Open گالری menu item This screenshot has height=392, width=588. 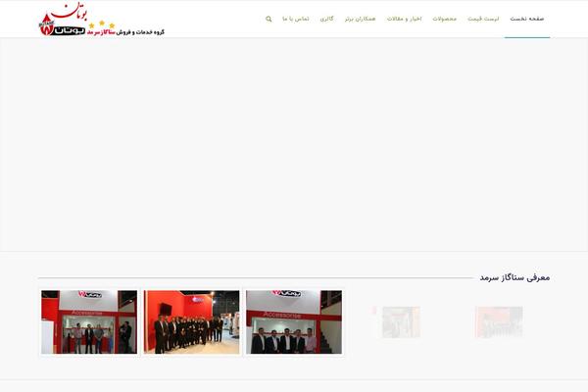[x=326, y=19]
